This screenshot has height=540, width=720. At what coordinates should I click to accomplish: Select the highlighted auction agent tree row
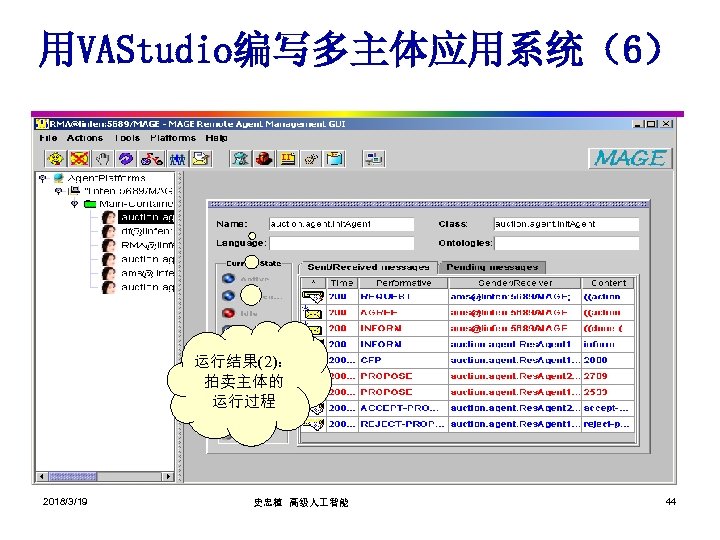146,217
